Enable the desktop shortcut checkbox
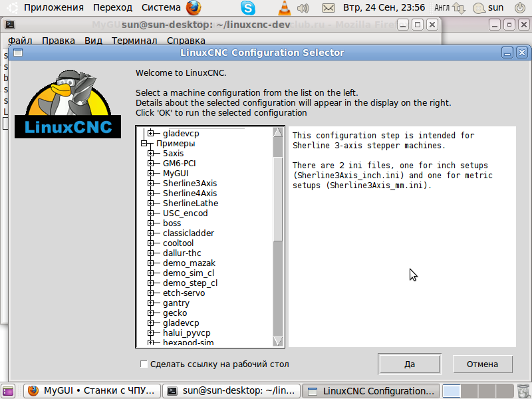 [144, 364]
